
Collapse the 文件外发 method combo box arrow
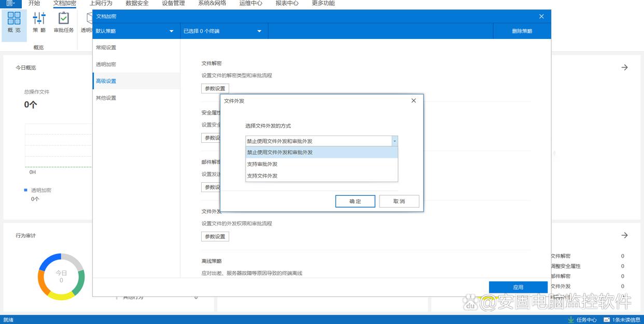[395, 141]
